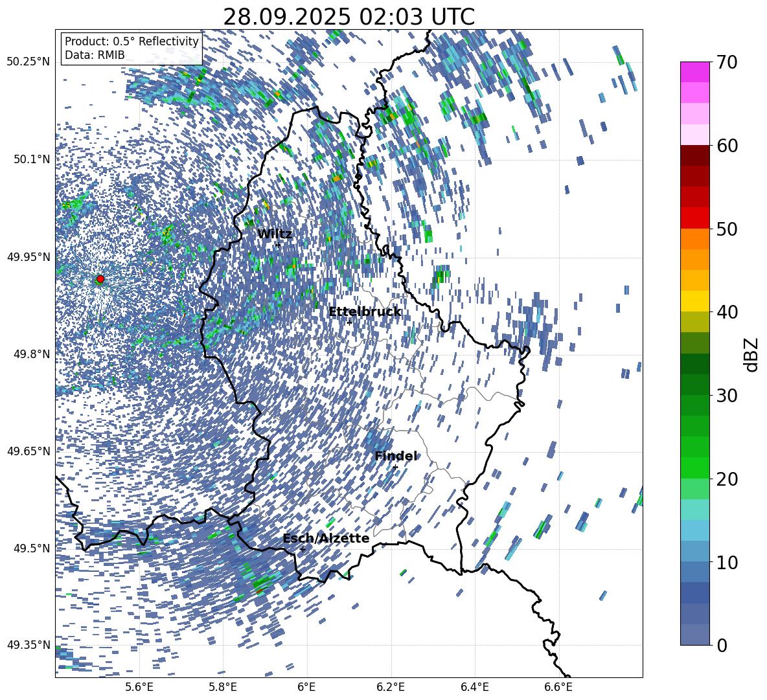The height and width of the screenshot is (700, 767).
Task: Click the 49.65°N latitude label
Action: (29, 451)
